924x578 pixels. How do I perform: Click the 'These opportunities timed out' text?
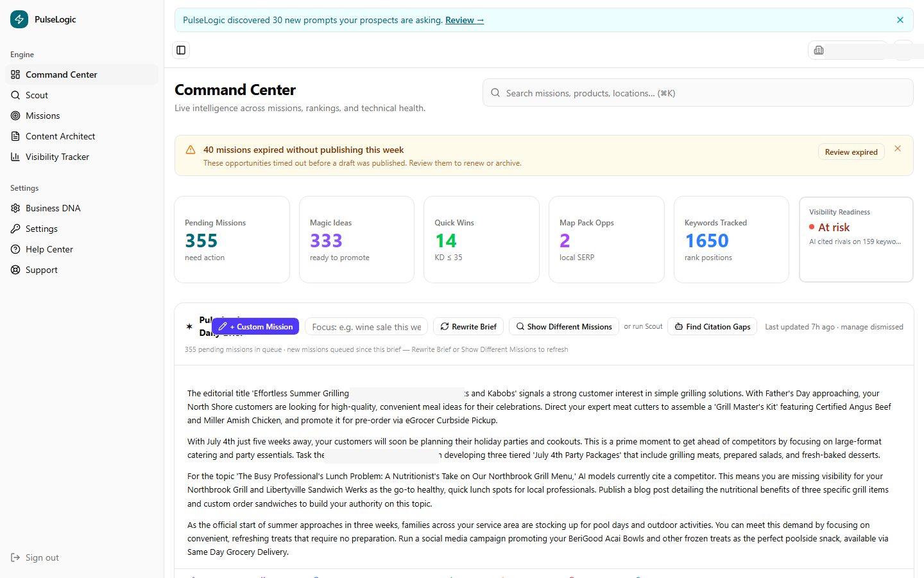click(x=363, y=163)
